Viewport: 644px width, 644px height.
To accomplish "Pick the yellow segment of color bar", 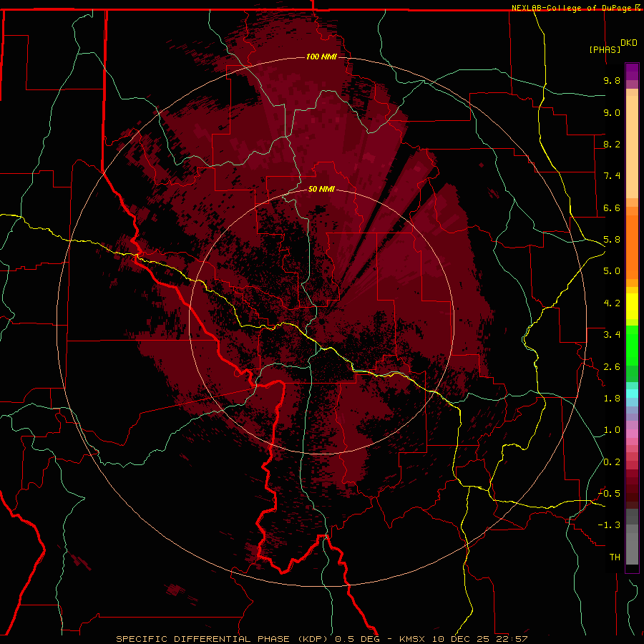I will [x=632, y=306].
